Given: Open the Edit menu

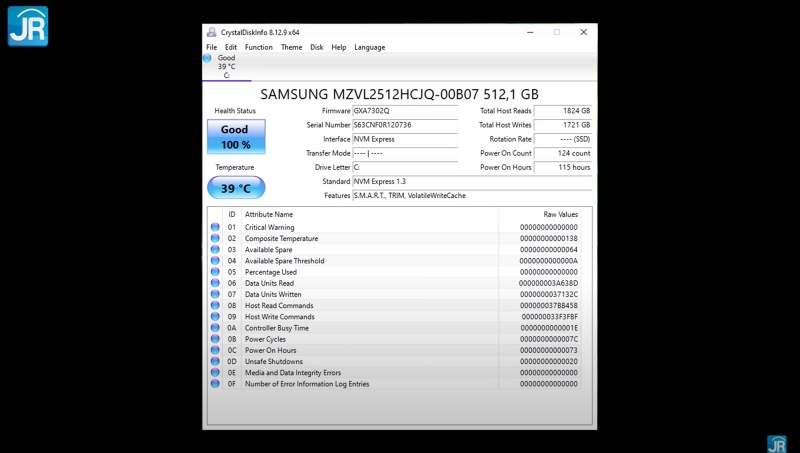Looking at the screenshot, I should pyautogui.click(x=231, y=47).
